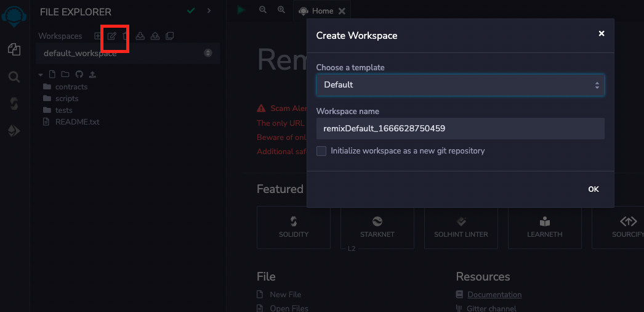Clone workspace icon next to upload
Image resolution: width=644 pixels, height=312 pixels.
click(170, 36)
